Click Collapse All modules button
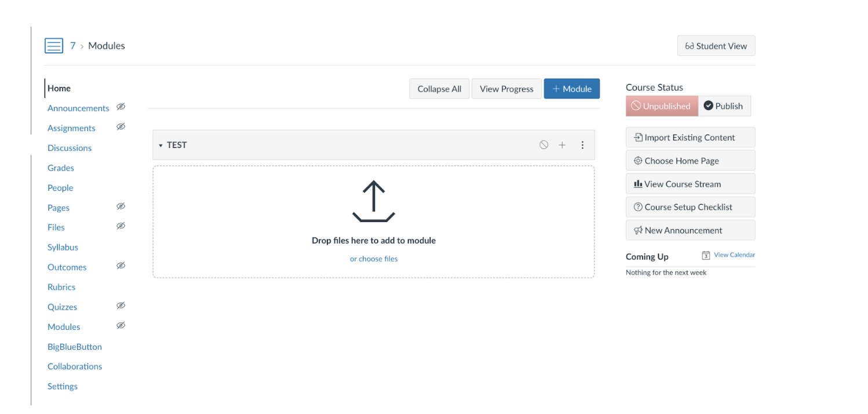The height and width of the screenshot is (414, 868). [x=439, y=89]
